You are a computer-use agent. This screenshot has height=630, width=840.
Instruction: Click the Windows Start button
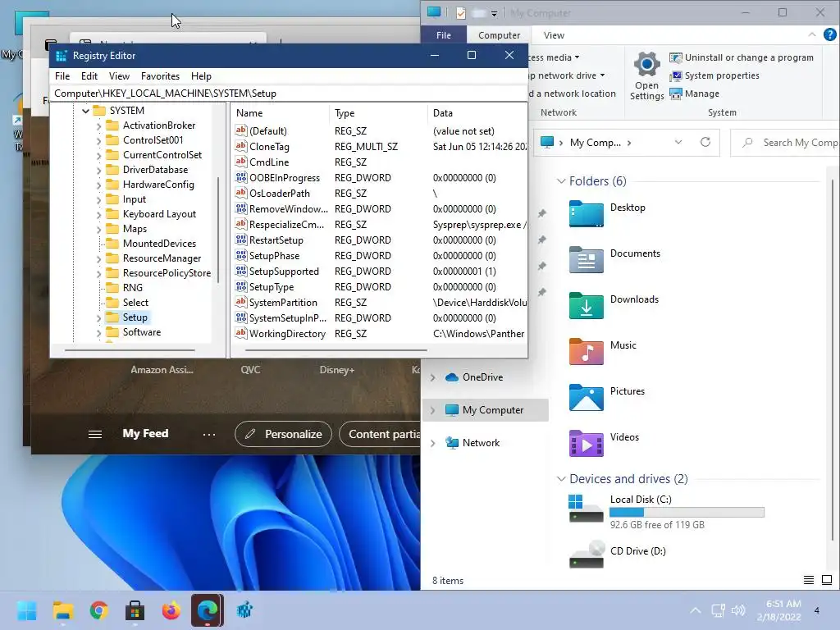coord(26,610)
